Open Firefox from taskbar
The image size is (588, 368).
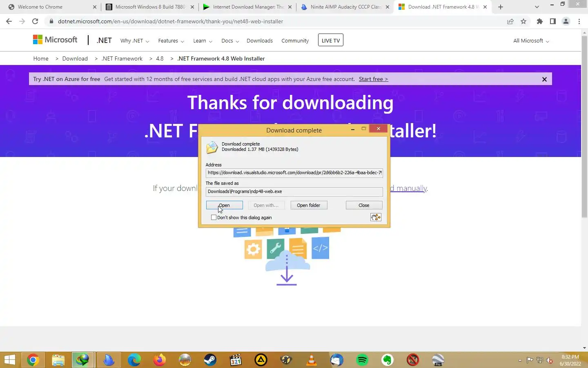point(159,360)
